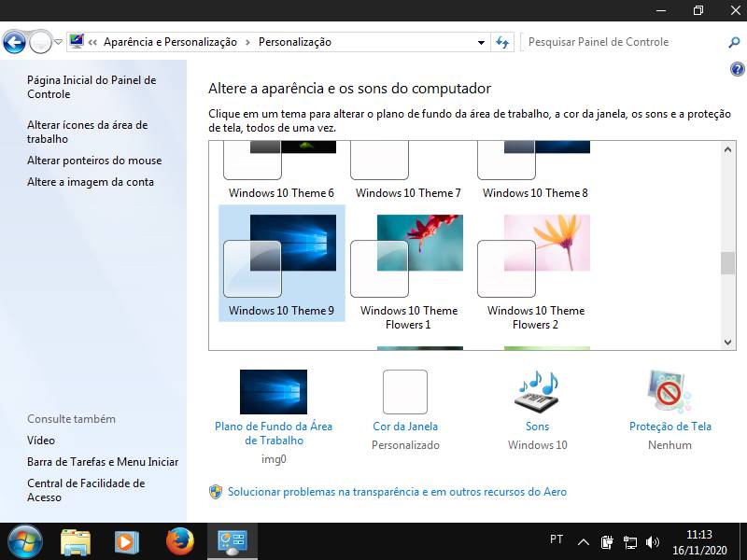Open Página Inicial do Painel de Controle
The width and height of the screenshot is (747, 560).
(92, 87)
